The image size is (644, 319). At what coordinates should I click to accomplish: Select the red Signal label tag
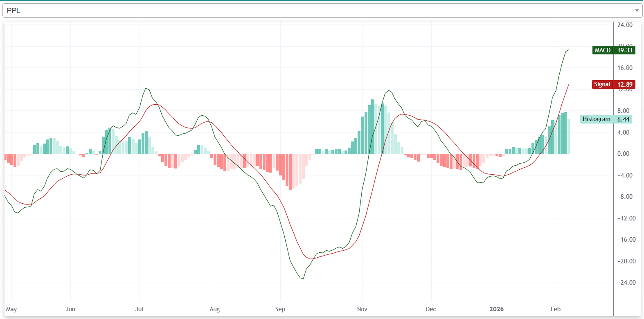(602, 84)
